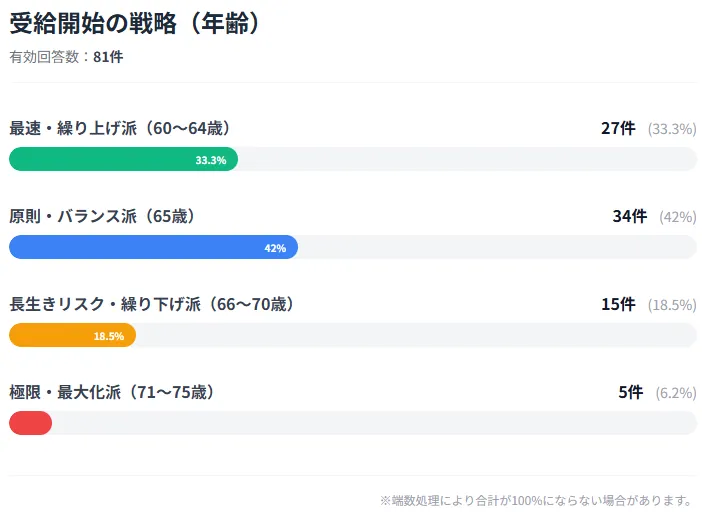Click the 34件 count value
702x513 pixels.
pos(629,217)
